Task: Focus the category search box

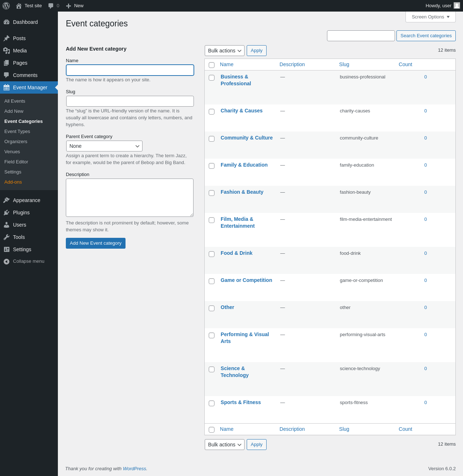Action: pos(361,36)
